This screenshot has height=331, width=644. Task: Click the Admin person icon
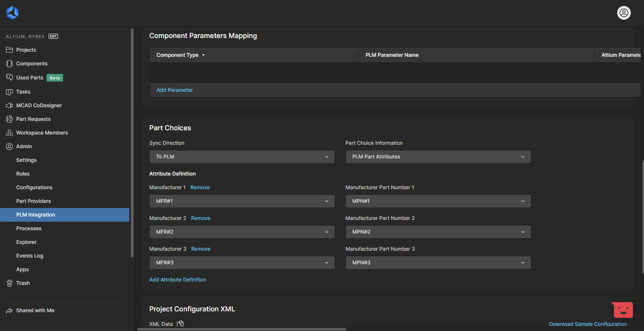point(9,146)
